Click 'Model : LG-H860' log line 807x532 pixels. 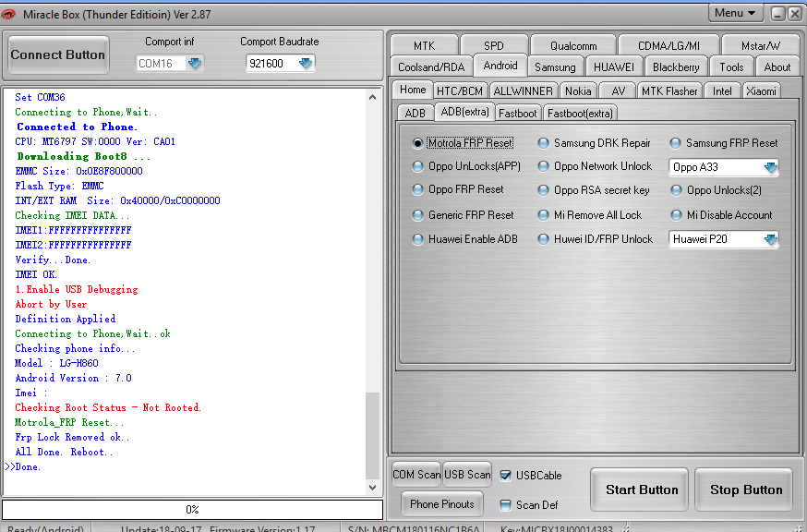(56, 363)
